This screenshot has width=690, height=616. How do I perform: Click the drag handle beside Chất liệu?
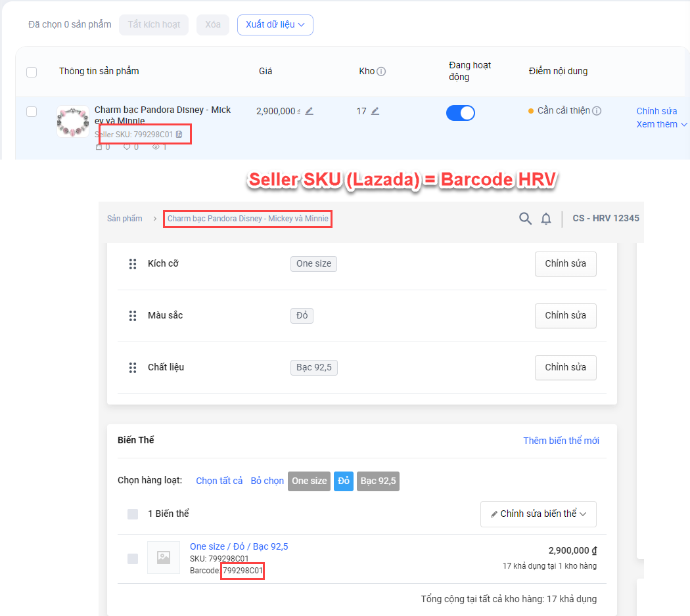pyautogui.click(x=133, y=368)
